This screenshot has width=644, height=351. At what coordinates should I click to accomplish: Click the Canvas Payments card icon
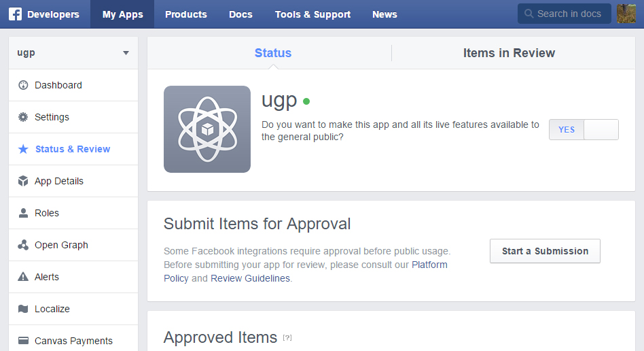point(23,341)
